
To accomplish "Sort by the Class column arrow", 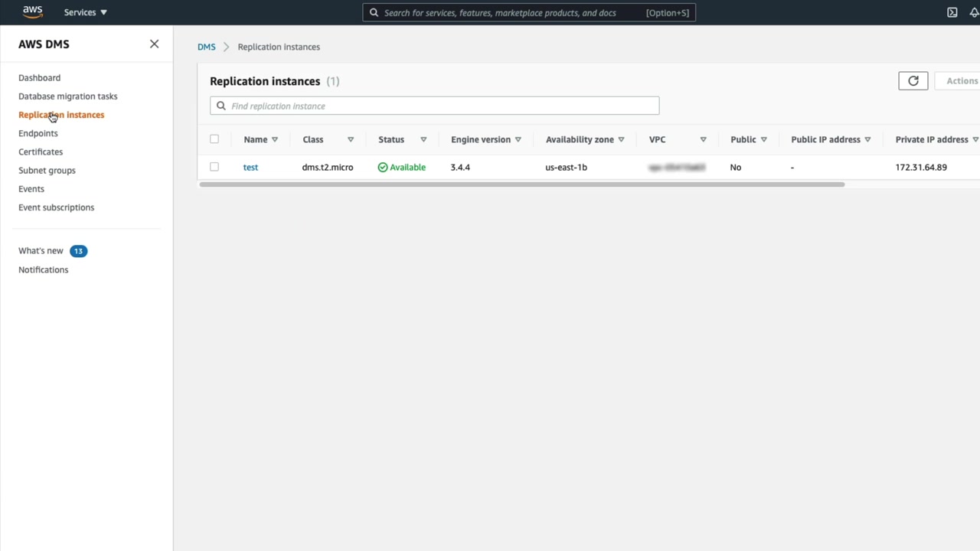I will 351,139.
